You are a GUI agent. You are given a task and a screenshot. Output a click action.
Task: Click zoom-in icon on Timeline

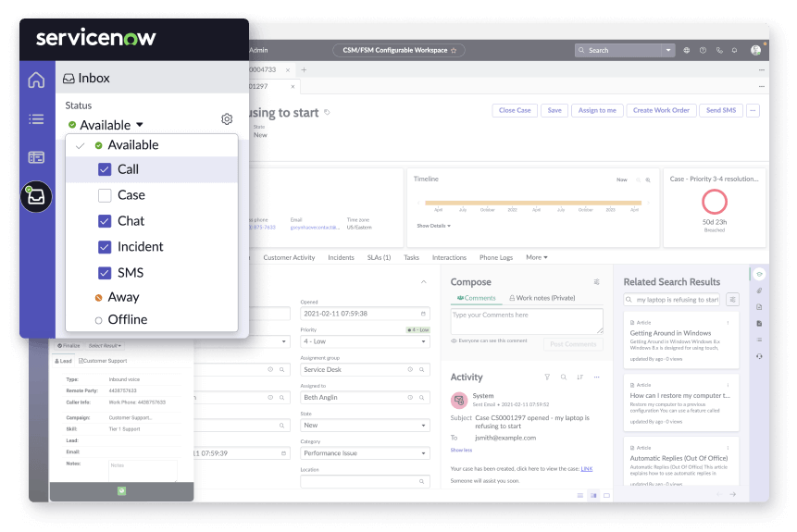[648, 179]
